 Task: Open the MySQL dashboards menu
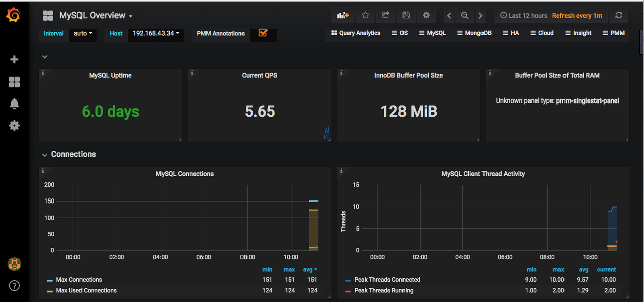click(x=433, y=33)
